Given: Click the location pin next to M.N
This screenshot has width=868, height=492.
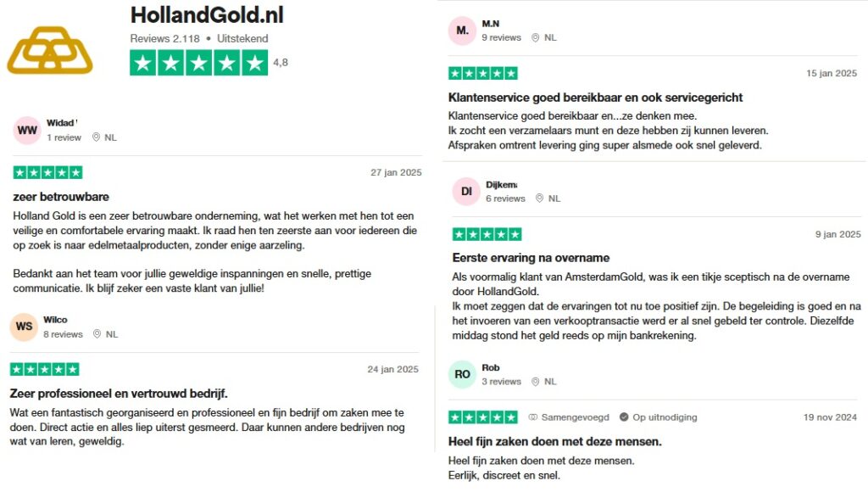Looking at the screenshot, I should pos(534,37).
